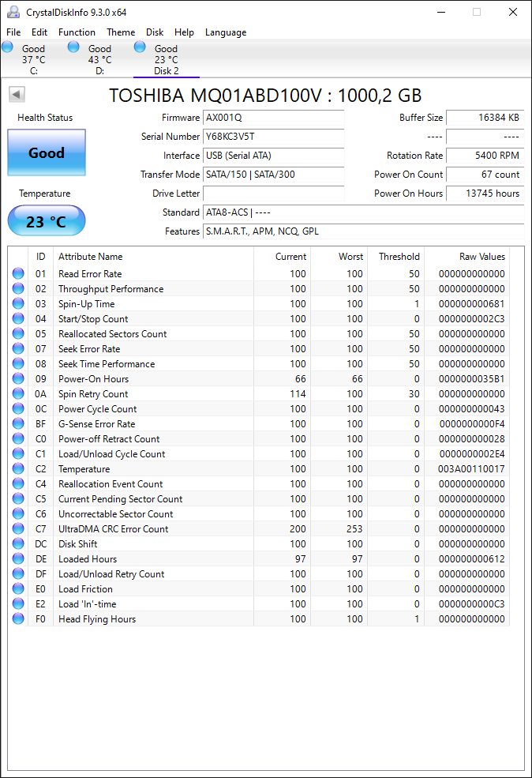This screenshot has height=778, width=532.
Task: Click status orb of Uncorrectable Sector Count row
Action: pos(18,513)
